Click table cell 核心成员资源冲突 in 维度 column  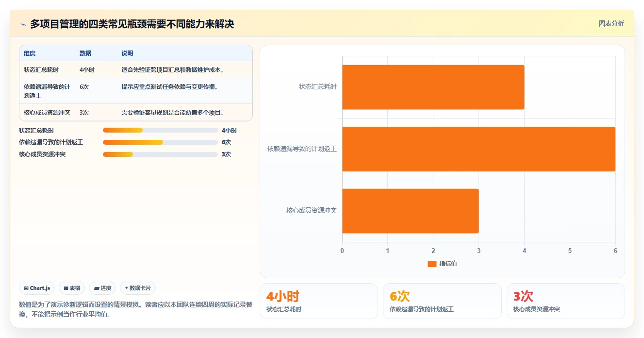47,113
